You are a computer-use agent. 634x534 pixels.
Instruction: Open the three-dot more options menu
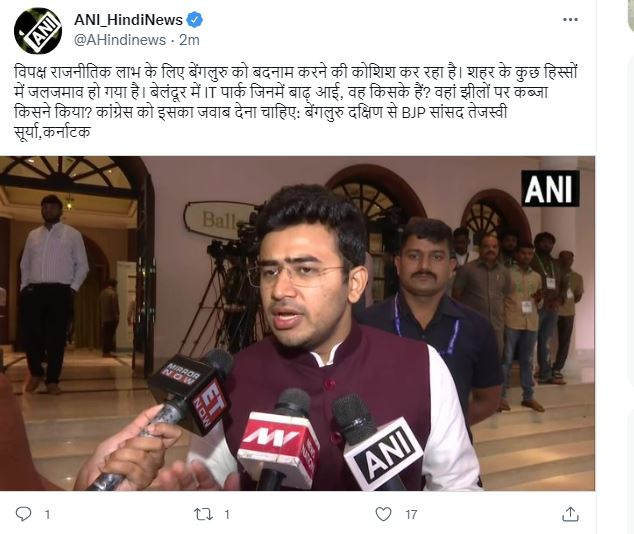pyautogui.click(x=570, y=19)
